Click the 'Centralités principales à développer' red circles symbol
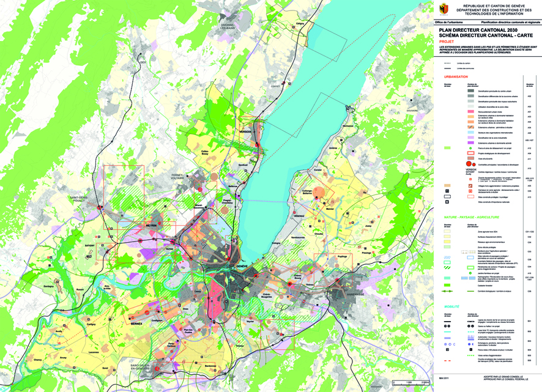542x392 pixels. pos(469,164)
